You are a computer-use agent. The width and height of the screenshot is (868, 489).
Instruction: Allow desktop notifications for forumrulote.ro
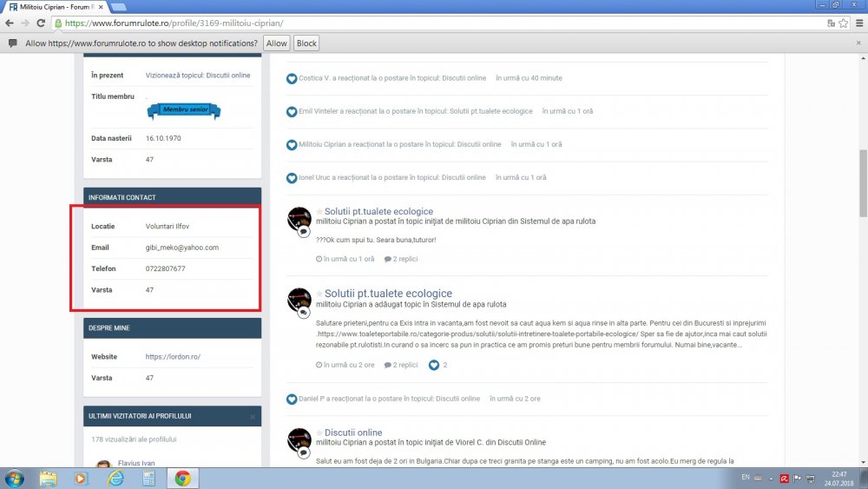click(277, 43)
